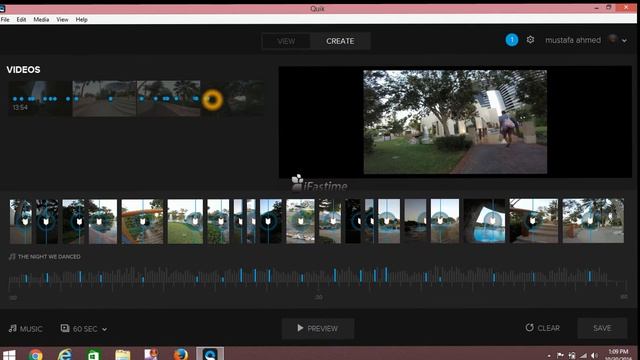Click the user avatar picture
The height and width of the screenshot is (360, 640).
pyautogui.click(x=612, y=39)
